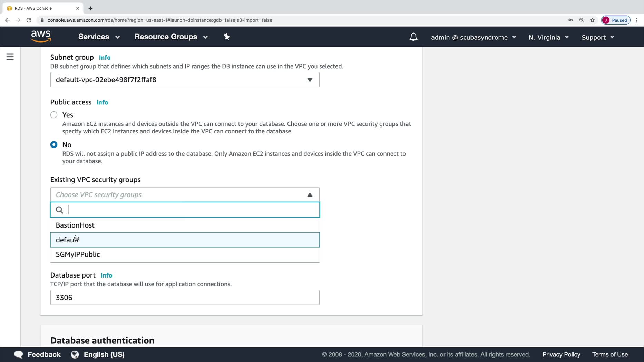
Task: Choose the BastionHost security group option
Action: pos(75,225)
